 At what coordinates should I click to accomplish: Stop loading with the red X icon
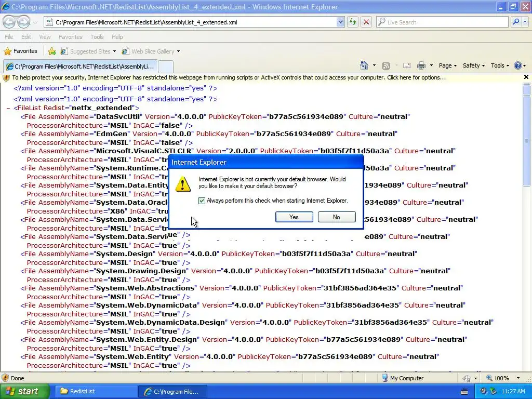point(366,22)
